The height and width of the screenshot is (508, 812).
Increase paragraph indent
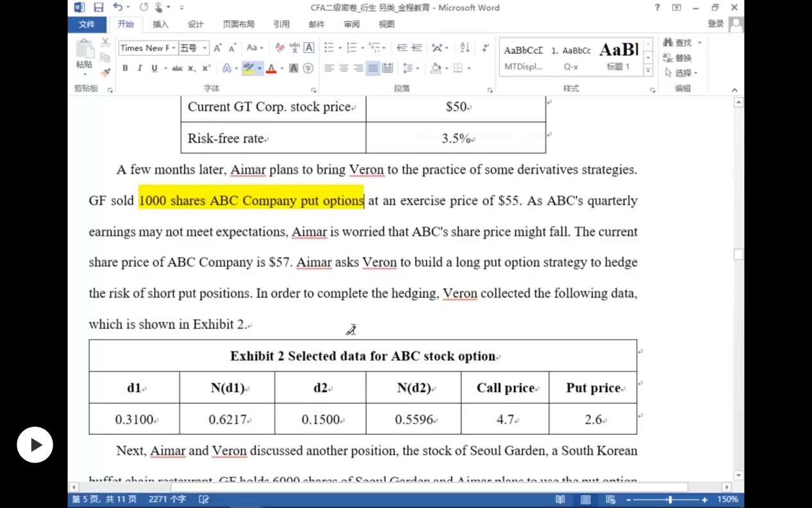point(417,47)
